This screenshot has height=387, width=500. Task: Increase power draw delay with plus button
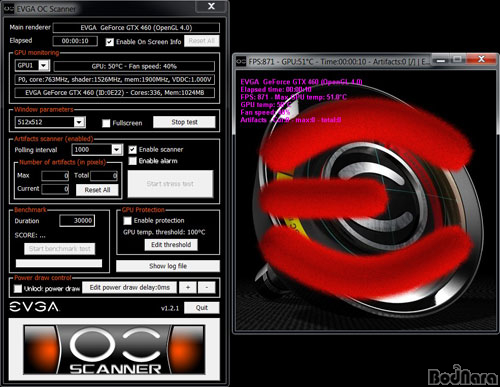pyautogui.click(x=188, y=287)
